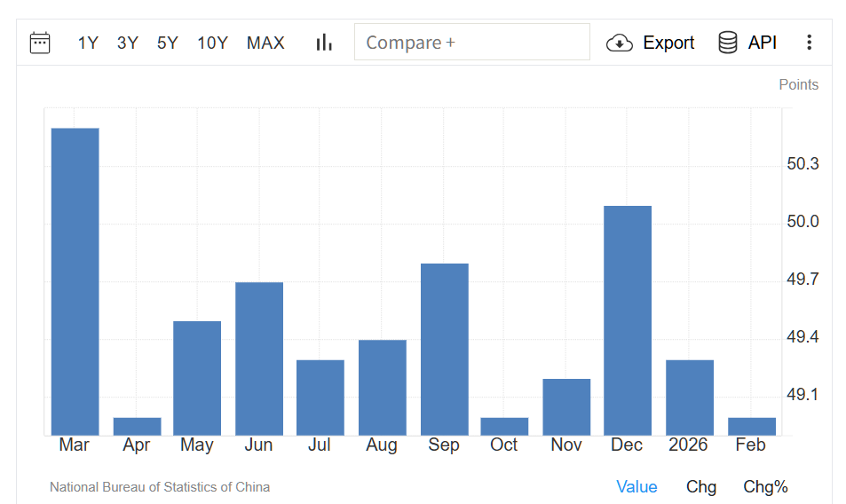Screen dimensions: 846x504
Task: Toggle the Chg display mode
Action: 701,486
